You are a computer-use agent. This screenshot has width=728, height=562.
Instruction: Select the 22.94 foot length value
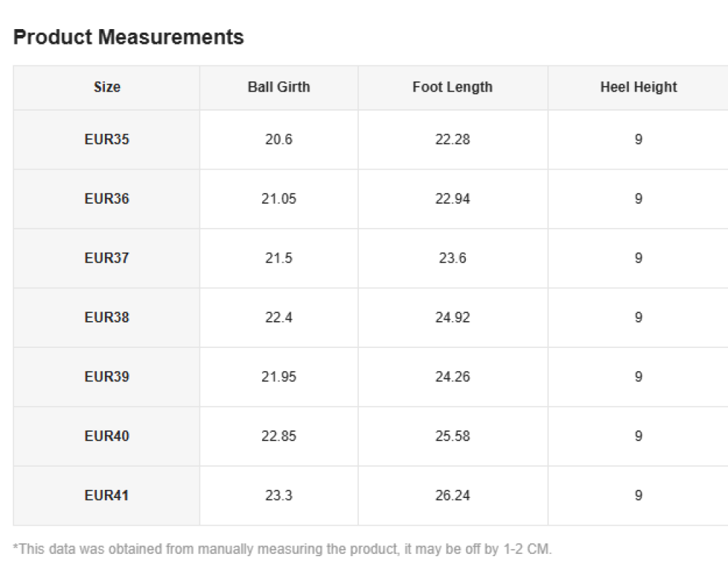452,199
